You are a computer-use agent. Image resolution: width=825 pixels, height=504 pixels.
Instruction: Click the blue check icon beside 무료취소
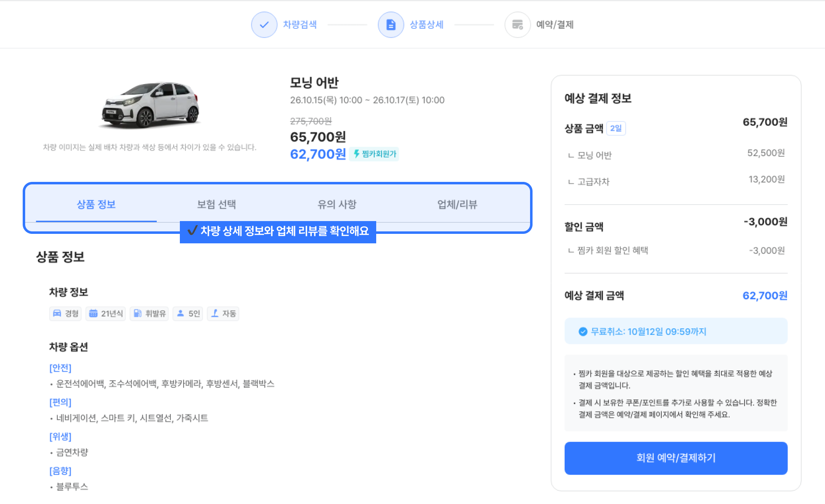pyautogui.click(x=582, y=332)
